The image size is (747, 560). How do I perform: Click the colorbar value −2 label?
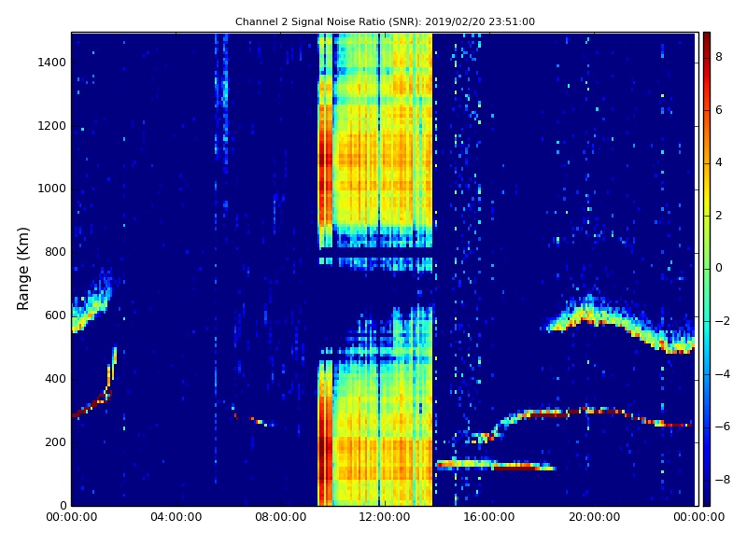(x=723, y=321)
